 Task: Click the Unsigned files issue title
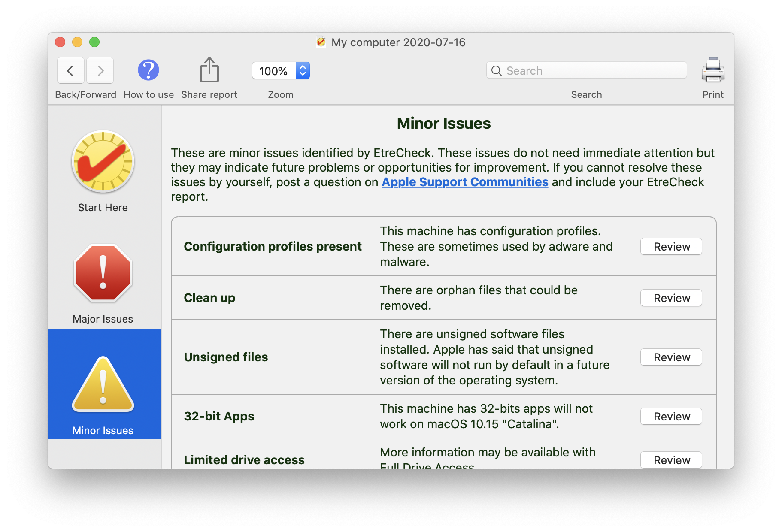[x=226, y=357]
